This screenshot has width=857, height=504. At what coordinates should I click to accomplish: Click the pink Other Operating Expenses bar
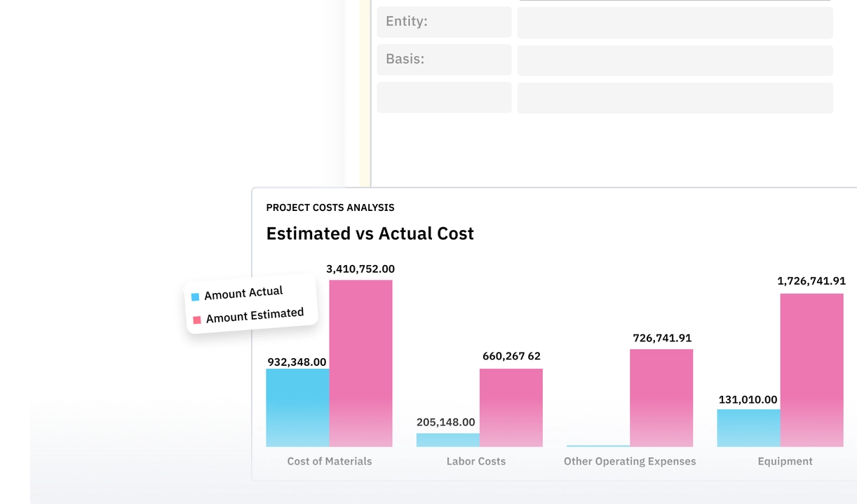pos(661,396)
